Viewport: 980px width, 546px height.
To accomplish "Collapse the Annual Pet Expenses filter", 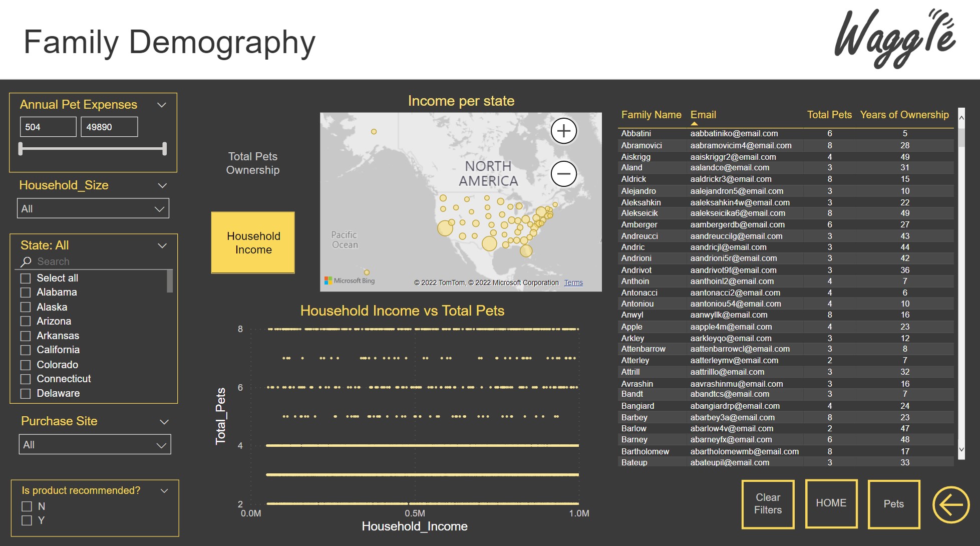I will tap(161, 104).
